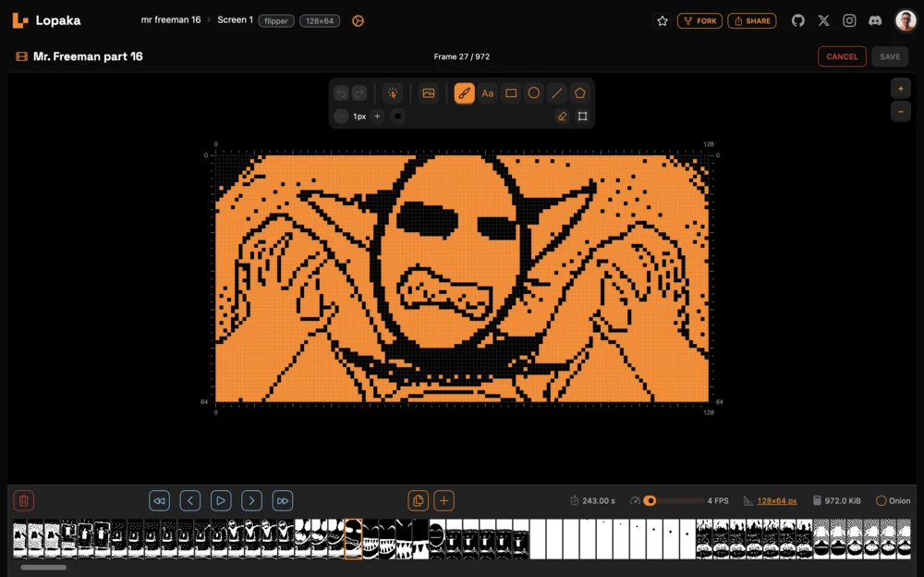Image resolution: width=924 pixels, height=577 pixels.
Task: Click the 243.00 s duration readout
Action: tap(592, 501)
